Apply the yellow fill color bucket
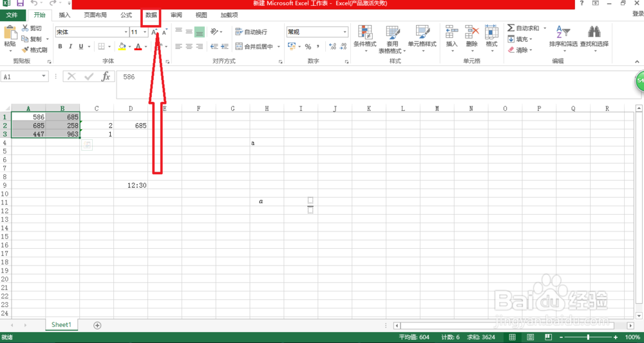Screen dimensions: 644x343 click(122, 46)
